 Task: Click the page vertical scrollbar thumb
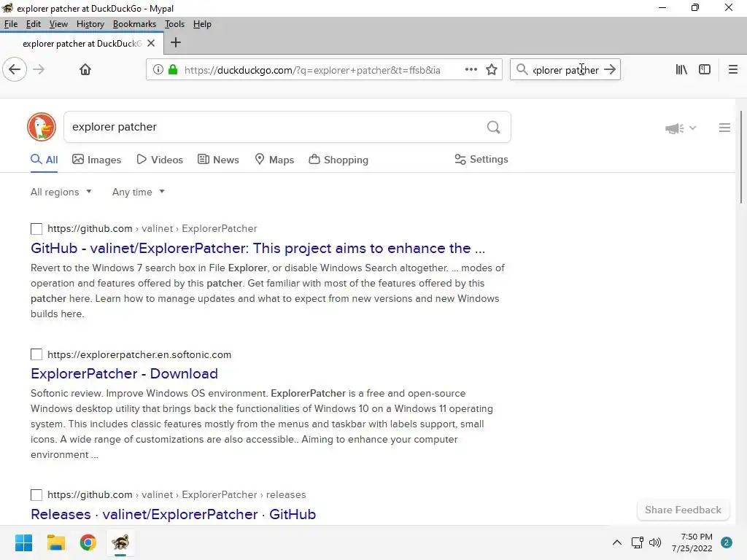click(x=741, y=157)
